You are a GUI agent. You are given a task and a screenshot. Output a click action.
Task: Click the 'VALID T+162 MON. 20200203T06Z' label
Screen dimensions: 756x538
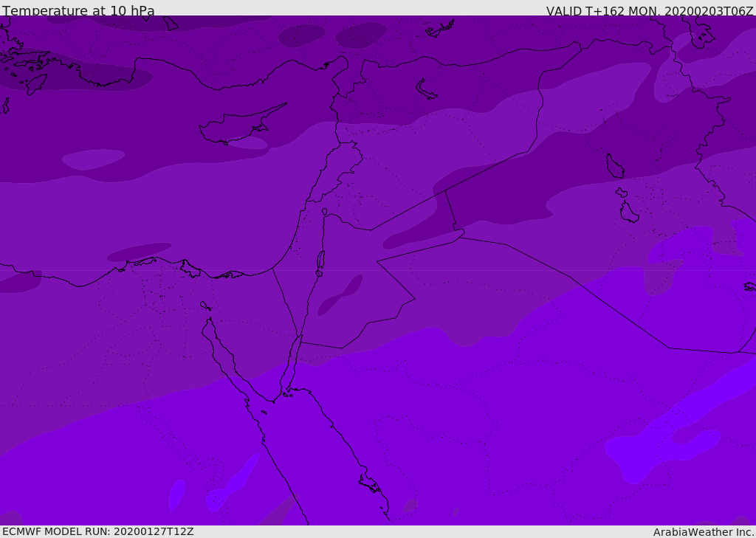[x=650, y=10]
